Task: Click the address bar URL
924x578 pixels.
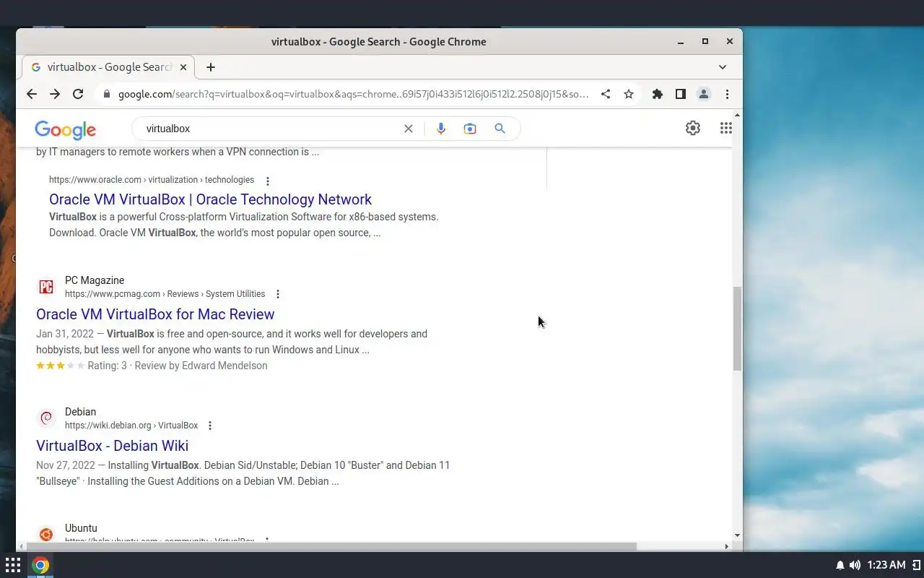Action: [354, 94]
